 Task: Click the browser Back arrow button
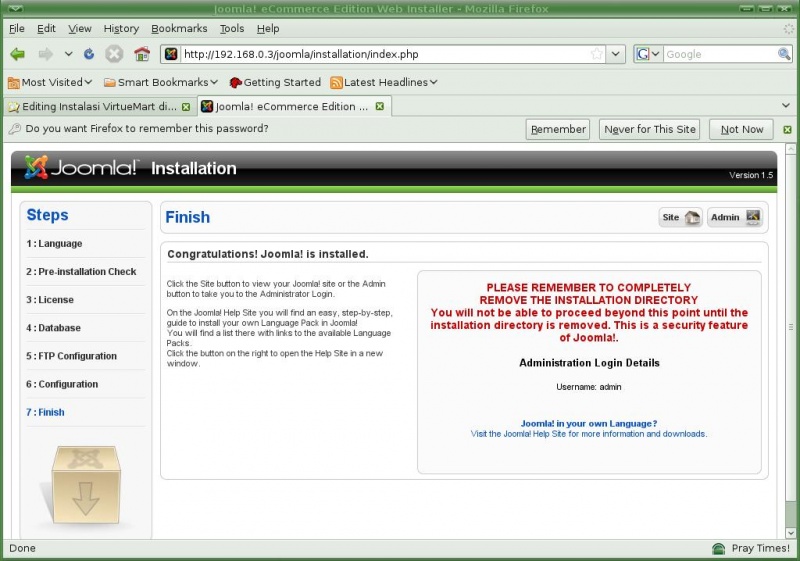[18, 54]
